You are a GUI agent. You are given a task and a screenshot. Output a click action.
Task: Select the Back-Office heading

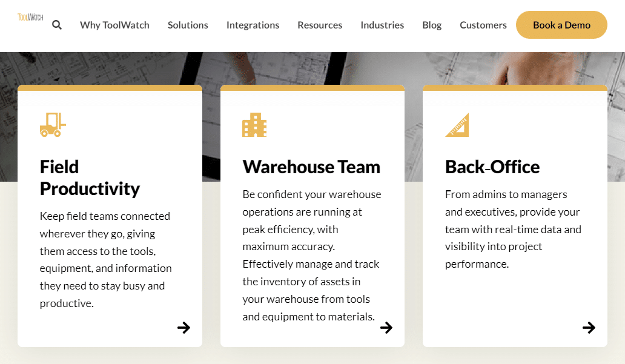coord(492,167)
